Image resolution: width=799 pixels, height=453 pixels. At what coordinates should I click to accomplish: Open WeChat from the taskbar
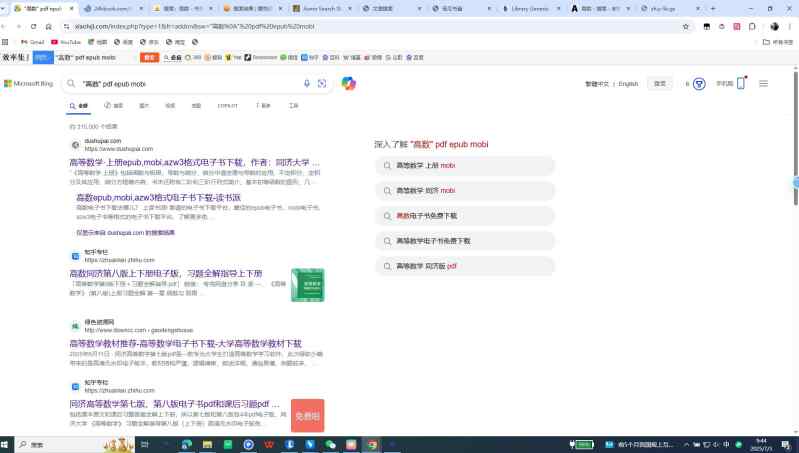point(330,444)
